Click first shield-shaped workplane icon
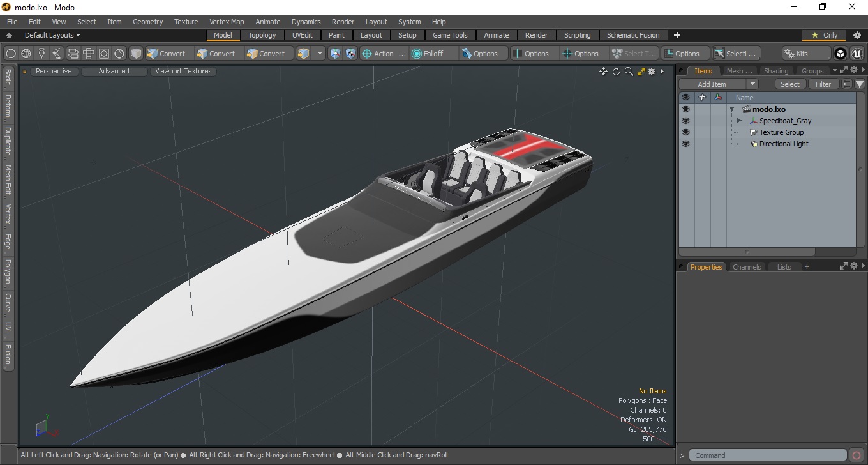This screenshot has width=868, height=465. coord(335,54)
